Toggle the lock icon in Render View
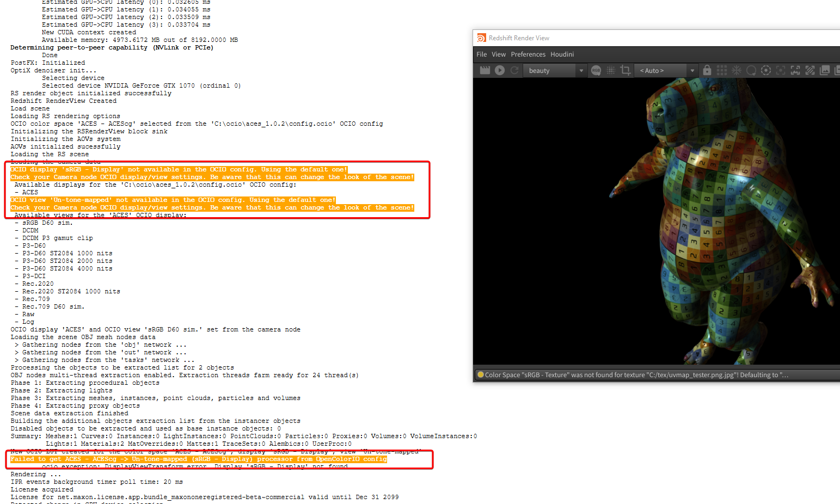This screenshot has height=504, width=840. pos(707,70)
